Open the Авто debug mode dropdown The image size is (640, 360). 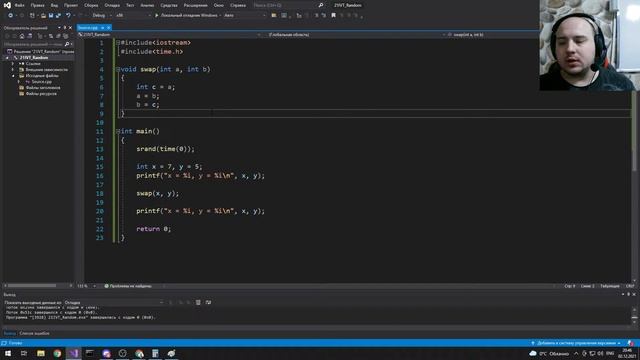point(244,16)
